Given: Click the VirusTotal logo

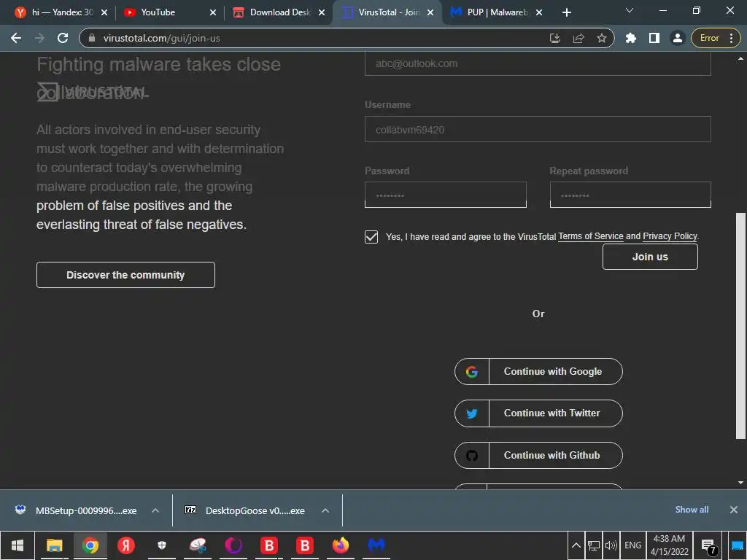Looking at the screenshot, I should (91, 92).
